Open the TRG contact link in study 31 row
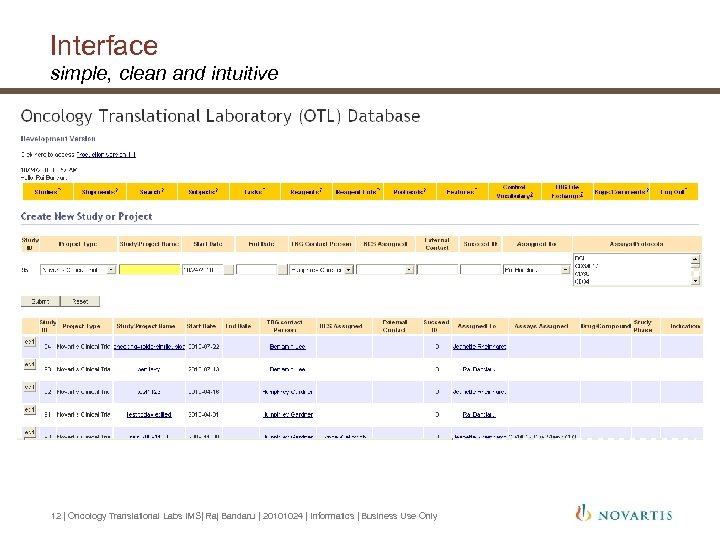Screen dimensions: 720x540 [x=288, y=415]
